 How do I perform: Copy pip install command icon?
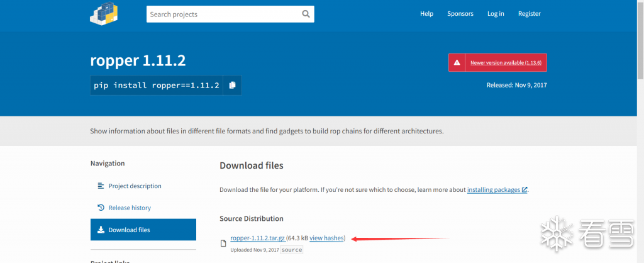coord(232,85)
